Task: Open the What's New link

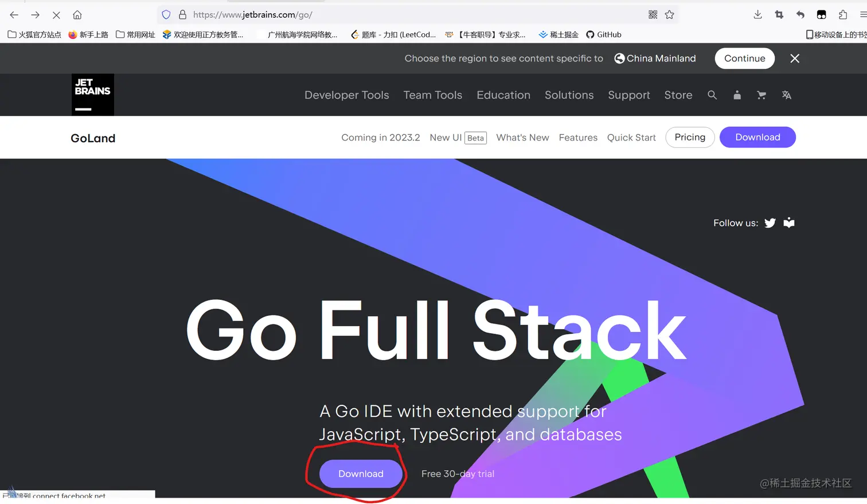Action: (x=522, y=138)
